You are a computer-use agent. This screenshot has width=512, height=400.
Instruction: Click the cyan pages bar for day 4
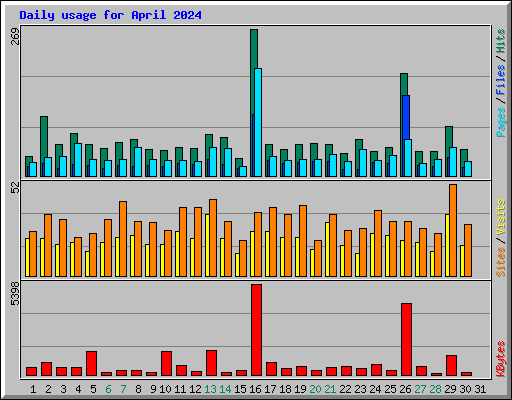point(78,160)
